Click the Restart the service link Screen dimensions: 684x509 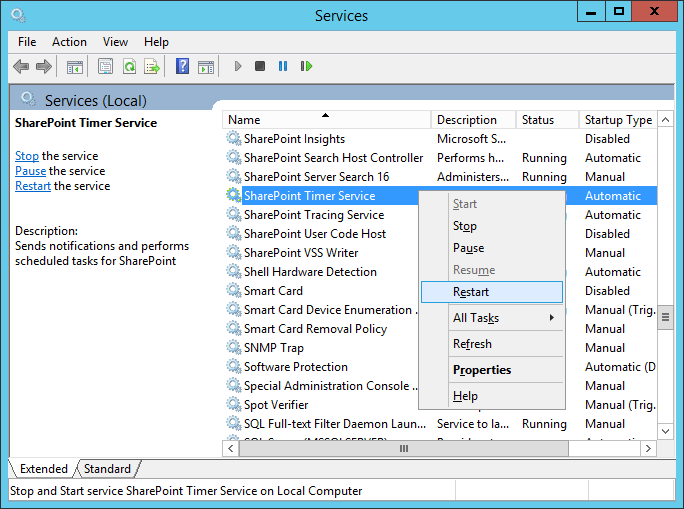(x=33, y=186)
